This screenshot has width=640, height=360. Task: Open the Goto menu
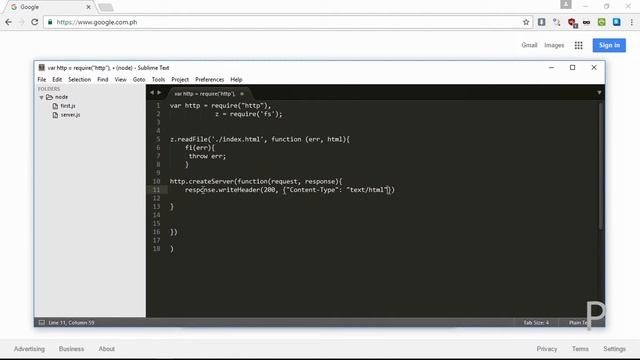(139, 80)
